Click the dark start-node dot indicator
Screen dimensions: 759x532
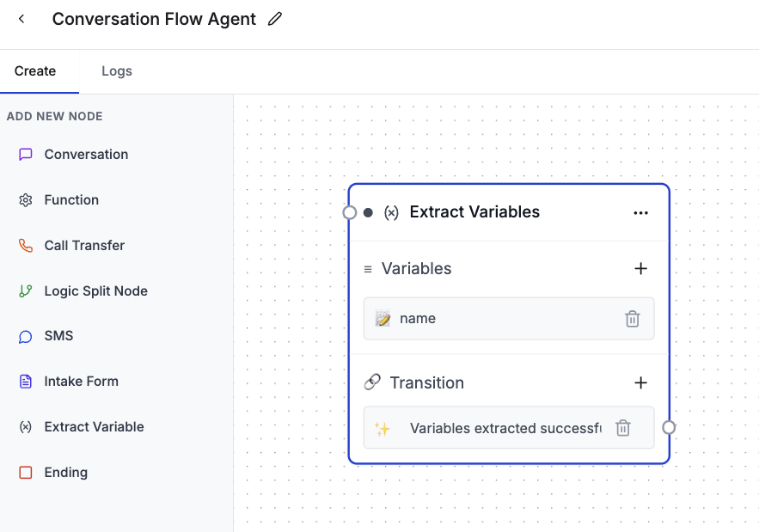368,212
